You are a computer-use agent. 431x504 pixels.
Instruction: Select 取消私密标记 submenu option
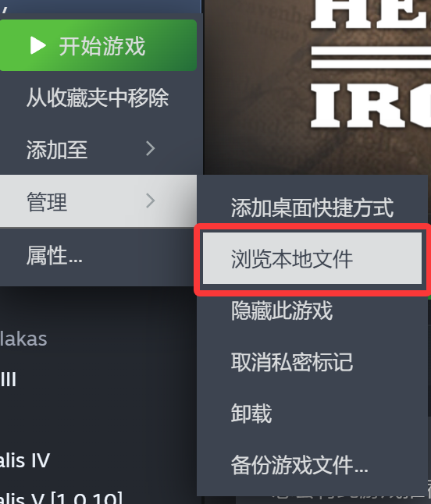pyautogui.click(x=312, y=362)
